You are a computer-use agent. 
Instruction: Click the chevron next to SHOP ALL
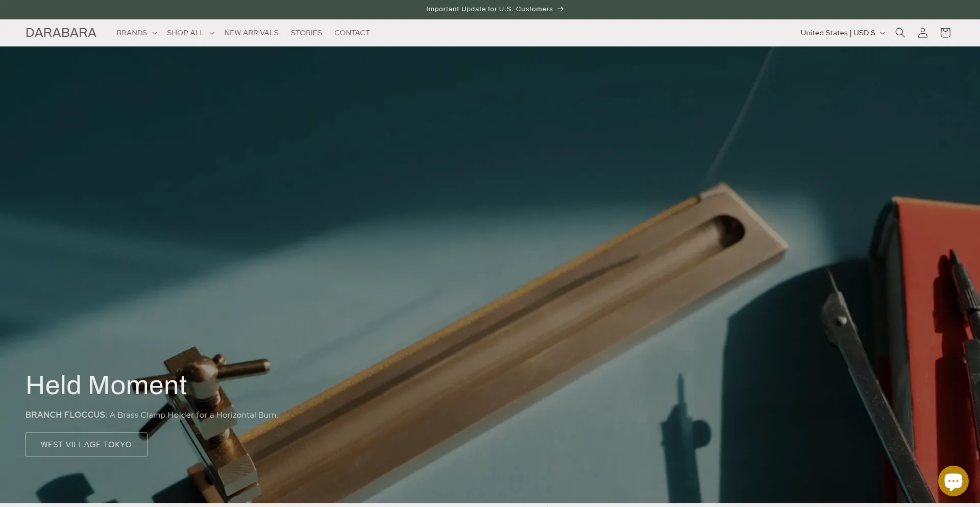(x=212, y=33)
